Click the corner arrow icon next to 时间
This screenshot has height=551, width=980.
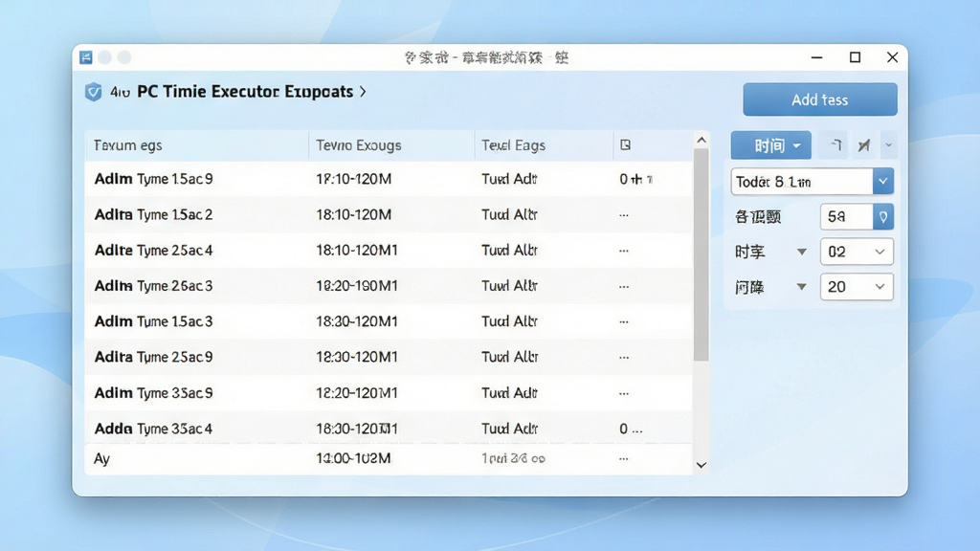[x=835, y=145]
